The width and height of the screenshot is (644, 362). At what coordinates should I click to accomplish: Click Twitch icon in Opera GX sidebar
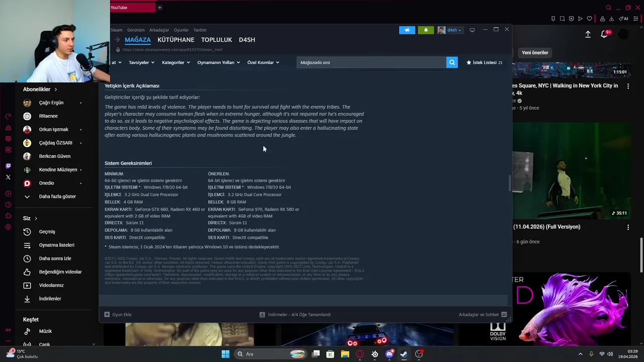[x=8, y=166]
